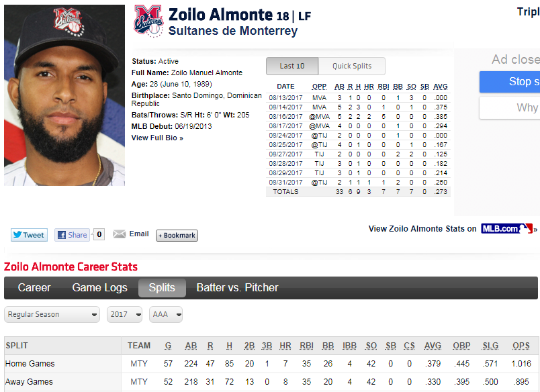Open the Regular Season dropdown
Screen dimensions: 540x392
(52, 314)
